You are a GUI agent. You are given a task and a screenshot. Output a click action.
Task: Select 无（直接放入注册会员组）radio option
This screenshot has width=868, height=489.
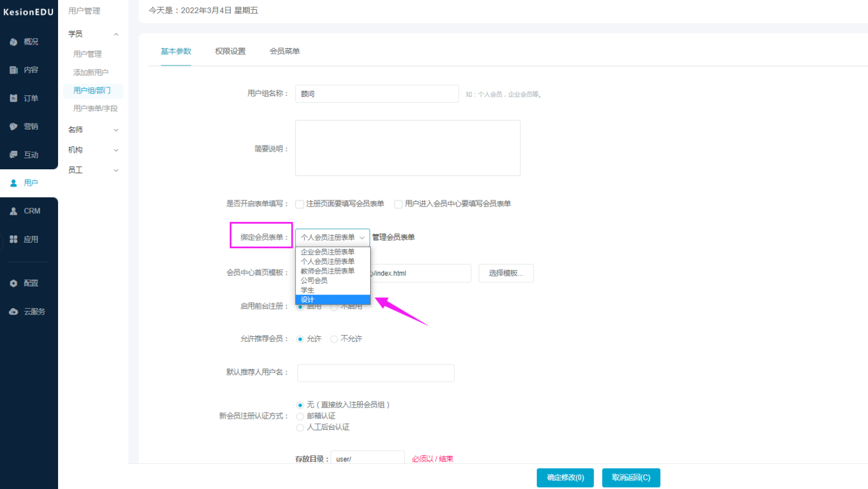pyautogui.click(x=300, y=405)
